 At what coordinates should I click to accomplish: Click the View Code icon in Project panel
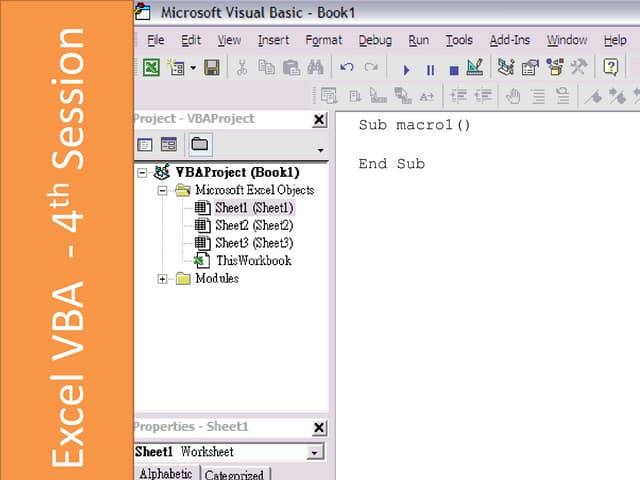[x=145, y=144]
